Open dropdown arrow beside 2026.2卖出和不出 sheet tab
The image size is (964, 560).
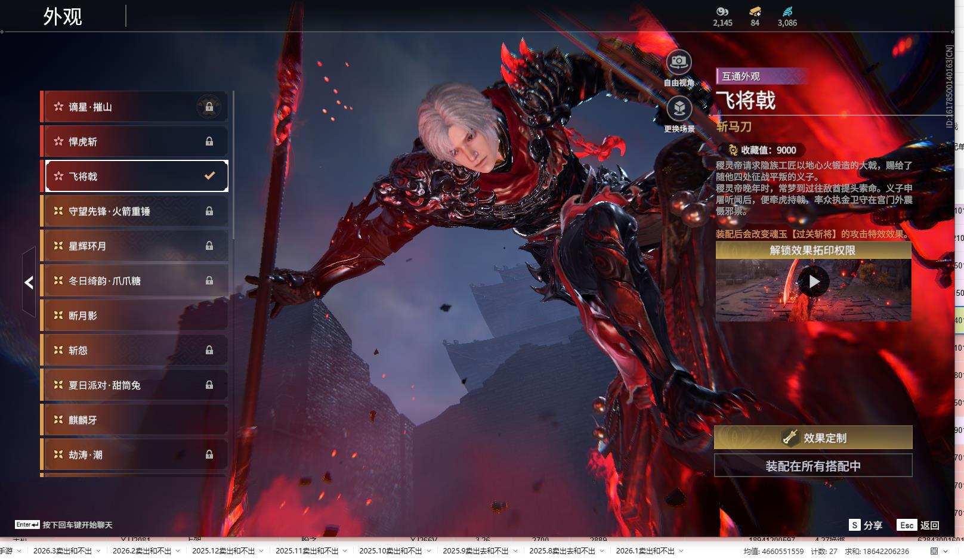coord(177,551)
